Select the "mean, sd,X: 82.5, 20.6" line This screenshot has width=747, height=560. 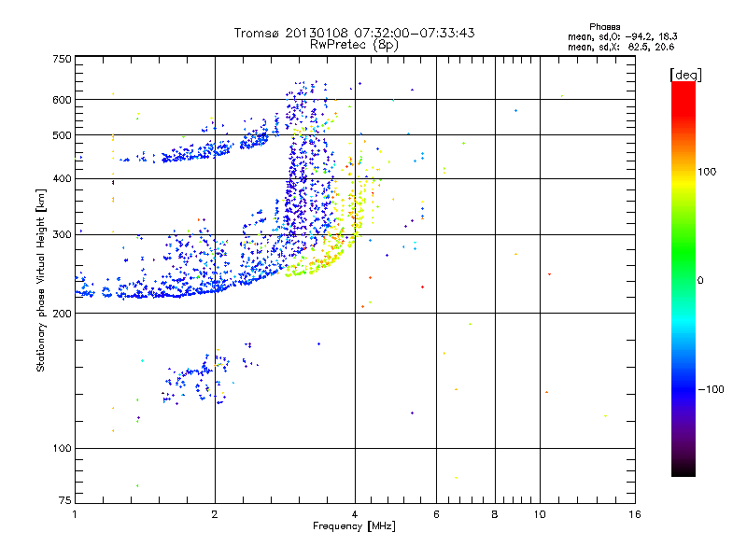621,47
